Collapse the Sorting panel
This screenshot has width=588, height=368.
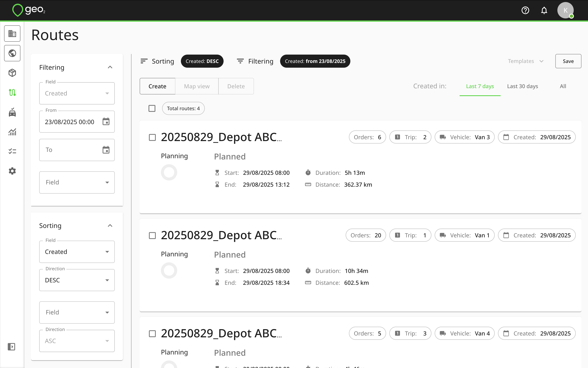(x=110, y=226)
